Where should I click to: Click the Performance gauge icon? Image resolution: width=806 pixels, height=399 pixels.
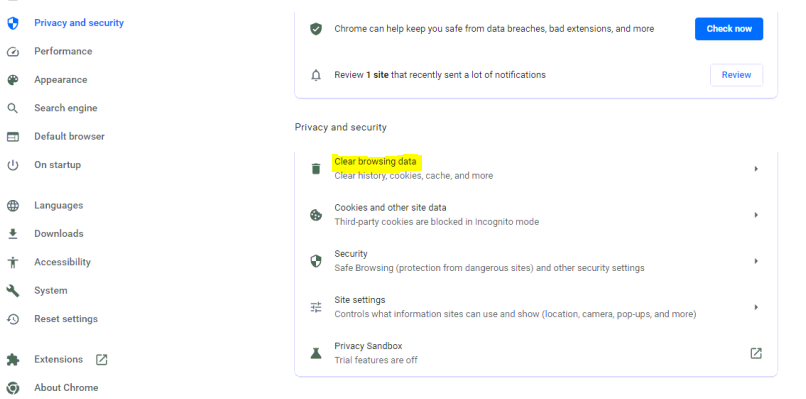pyautogui.click(x=13, y=51)
